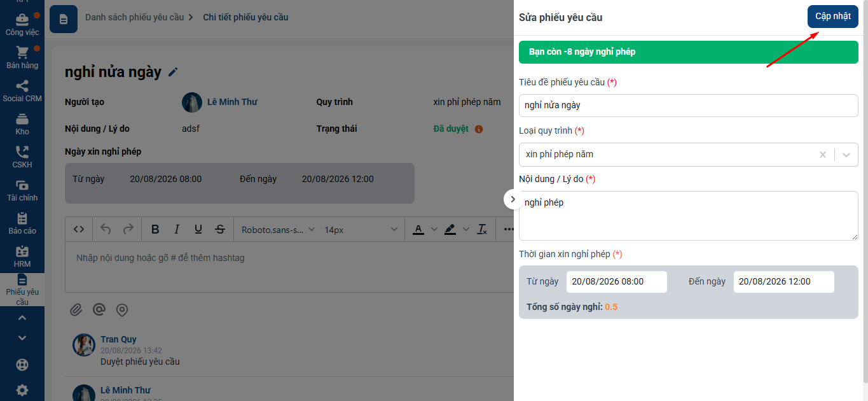Click the edit pencil beside the ticket title
This screenshot has height=401, width=868.
[x=173, y=73]
